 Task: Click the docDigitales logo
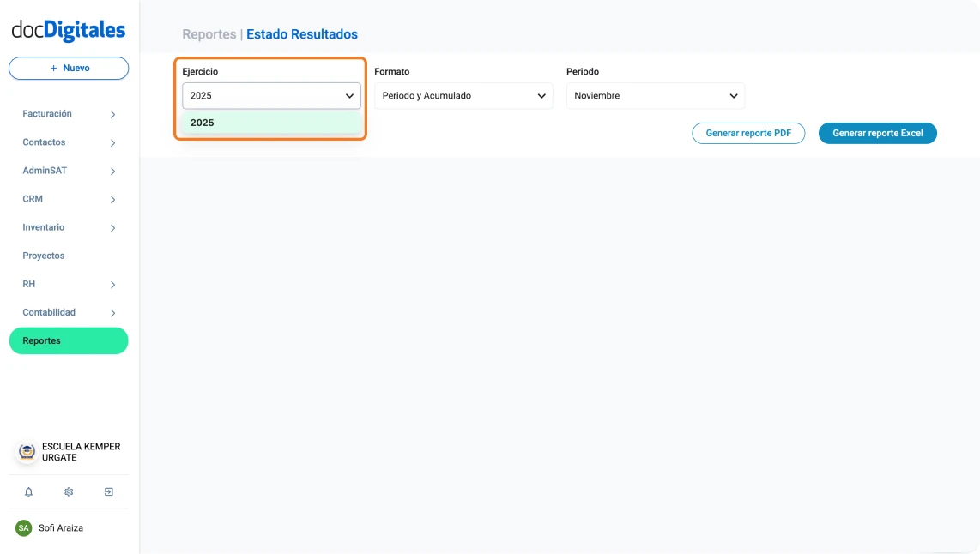(69, 31)
